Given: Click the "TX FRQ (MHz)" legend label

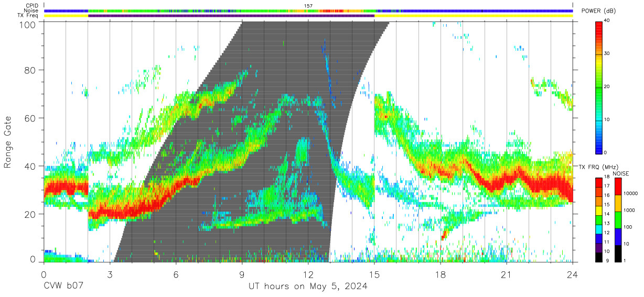Looking at the screenshot, I should tap(597, 167).
